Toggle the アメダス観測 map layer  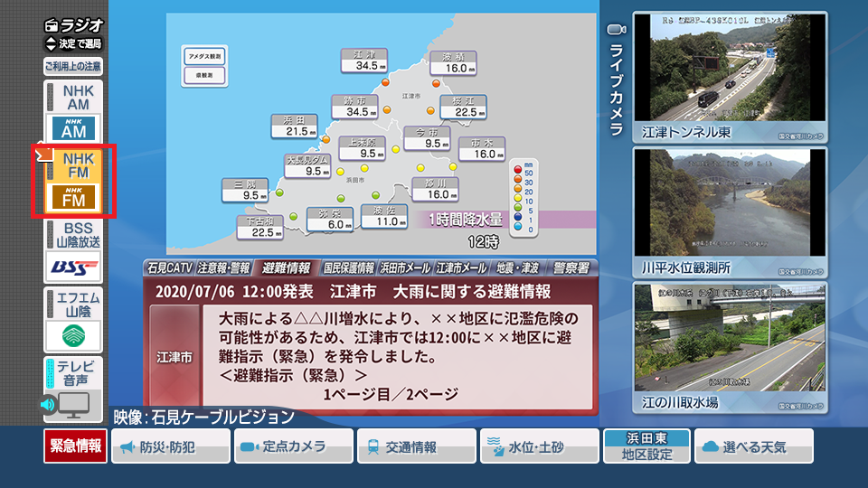203,56
